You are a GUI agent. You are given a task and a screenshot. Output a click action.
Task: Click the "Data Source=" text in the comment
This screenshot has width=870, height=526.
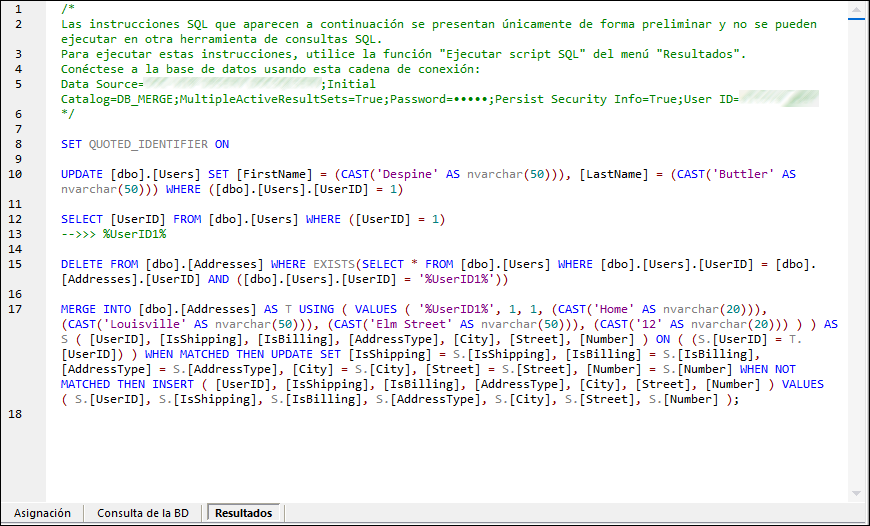pos(103,84)
